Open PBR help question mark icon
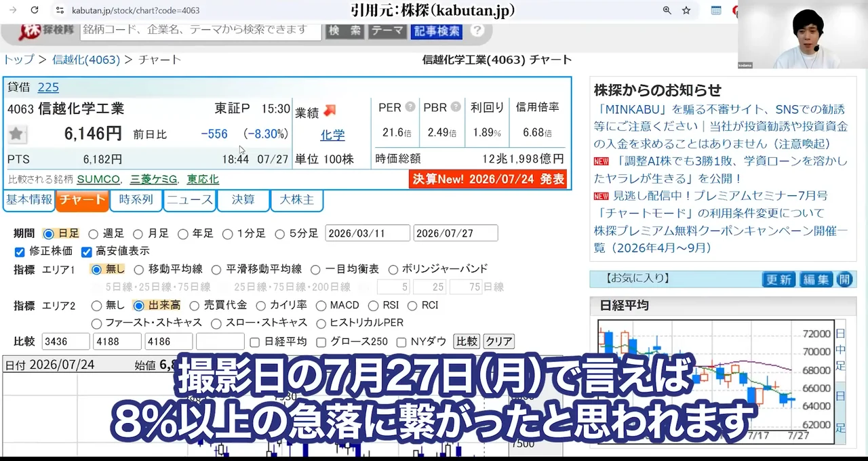The width and height of the screenshot is (868, 461). [x=456, y=107]
